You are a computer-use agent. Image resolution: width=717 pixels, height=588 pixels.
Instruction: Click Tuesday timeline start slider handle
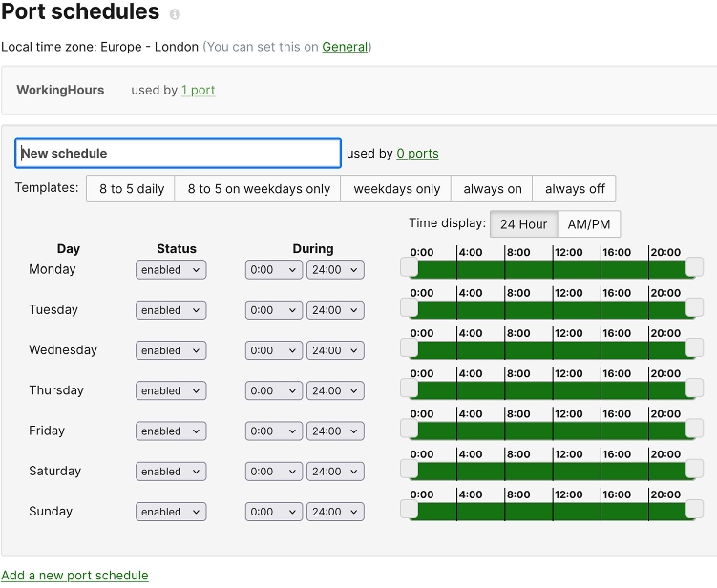(x=410, y=307)
